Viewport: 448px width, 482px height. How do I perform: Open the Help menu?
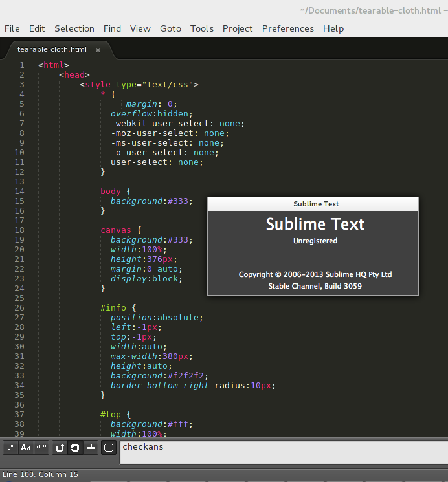pyautogui.click(x=333, y=28)
